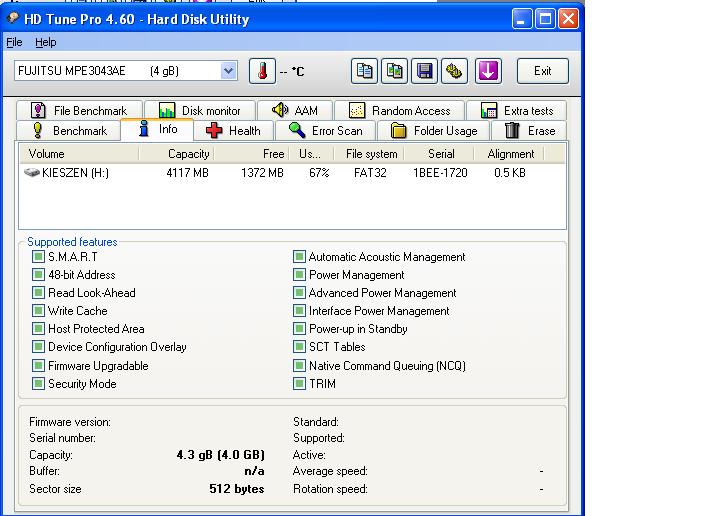This screenshot has width=724, height=516.
Task: Select the KIESZEN (H:) volume row
Action: 292,173
